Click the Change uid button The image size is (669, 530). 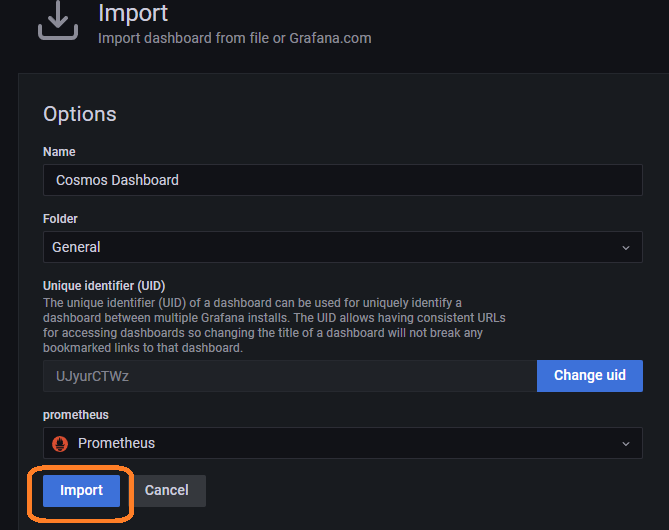(590, 376)
